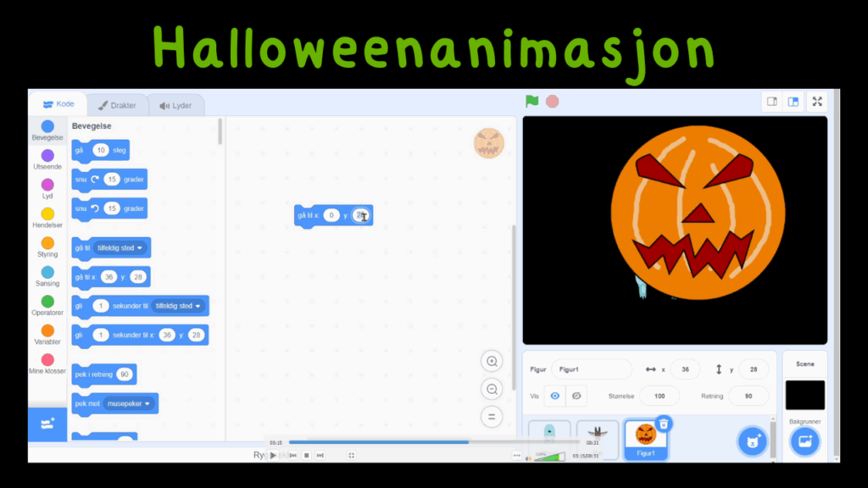Image resolution: width=868 pixels, height=488 pixels.
Task: Seek on the video progress bar
Action: pos(434,442)
